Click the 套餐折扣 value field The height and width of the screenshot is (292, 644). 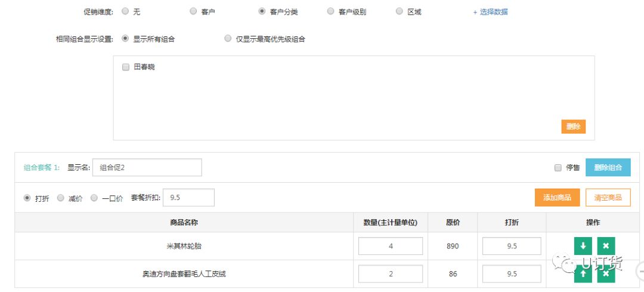(x=188, y=198)
